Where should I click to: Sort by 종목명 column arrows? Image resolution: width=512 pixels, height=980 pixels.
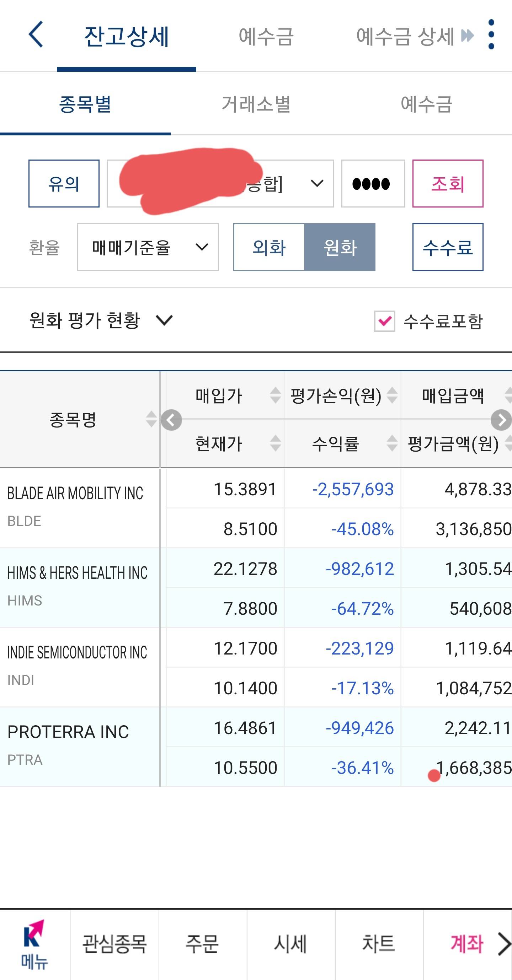coord(151,419)
